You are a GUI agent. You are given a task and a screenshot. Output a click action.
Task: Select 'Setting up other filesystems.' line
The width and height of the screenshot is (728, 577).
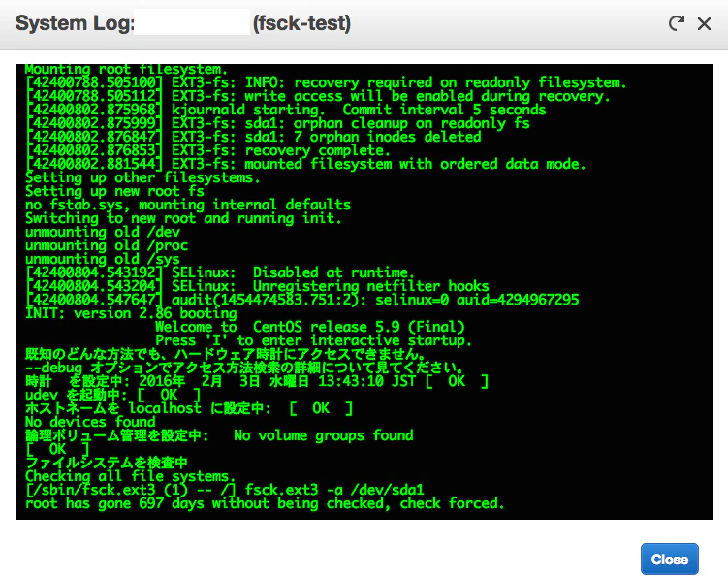pos(142,177)
